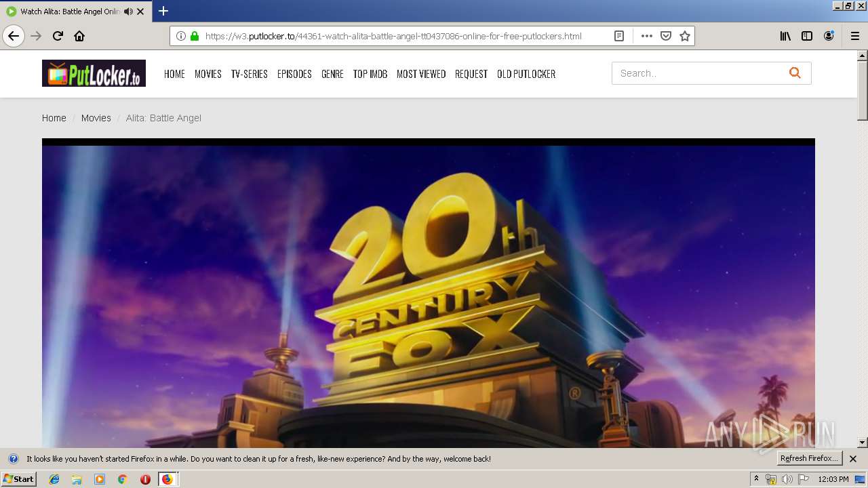Show site information icon in address bar
The width and height of the screenshot is (868, 488).
181,36
